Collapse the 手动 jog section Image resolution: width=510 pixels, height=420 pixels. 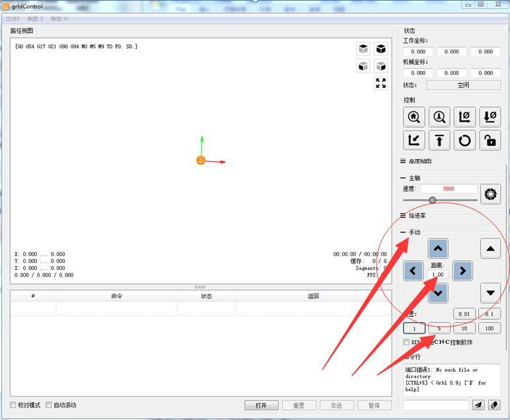coord(403,232)
